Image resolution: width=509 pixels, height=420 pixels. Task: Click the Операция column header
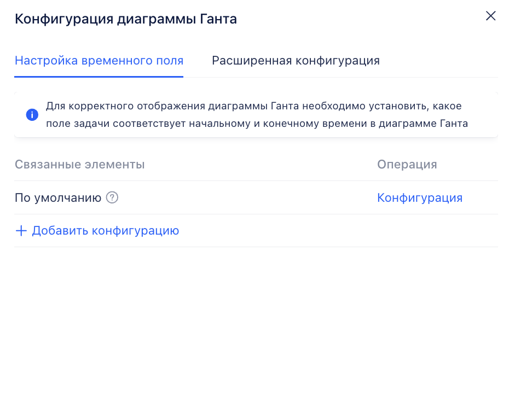407,165
